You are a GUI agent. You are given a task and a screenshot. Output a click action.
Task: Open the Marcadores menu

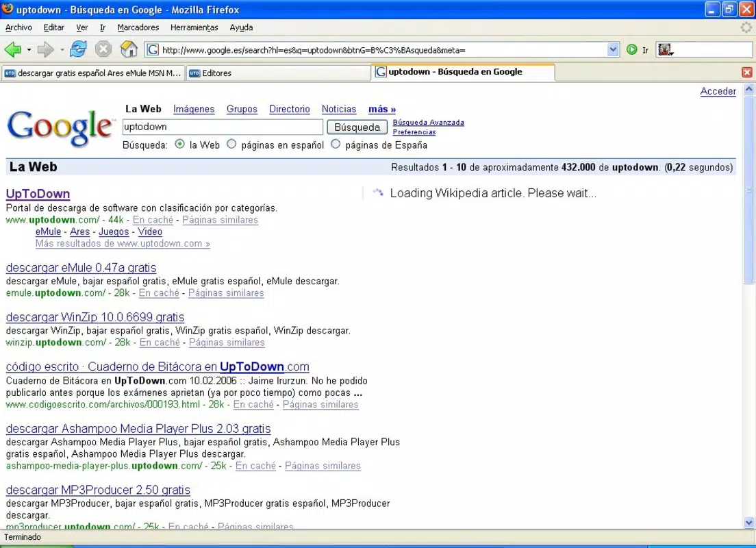point(138,27)
